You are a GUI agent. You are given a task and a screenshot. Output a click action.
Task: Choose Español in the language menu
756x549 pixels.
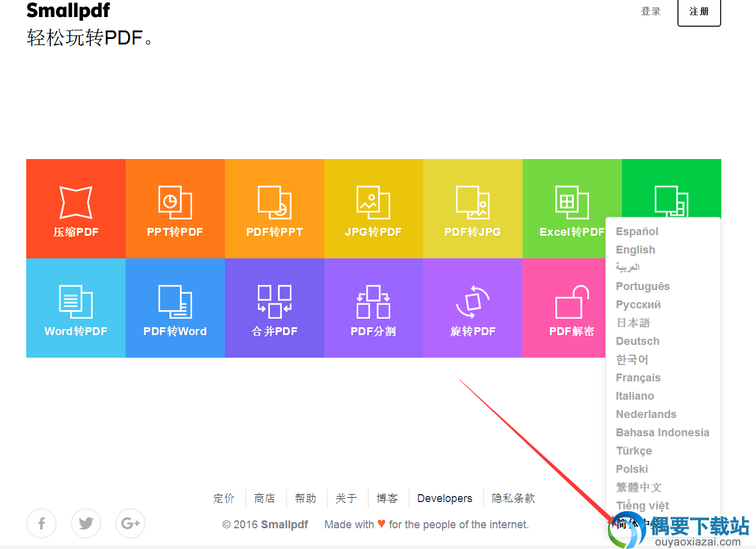pos(637,232)
